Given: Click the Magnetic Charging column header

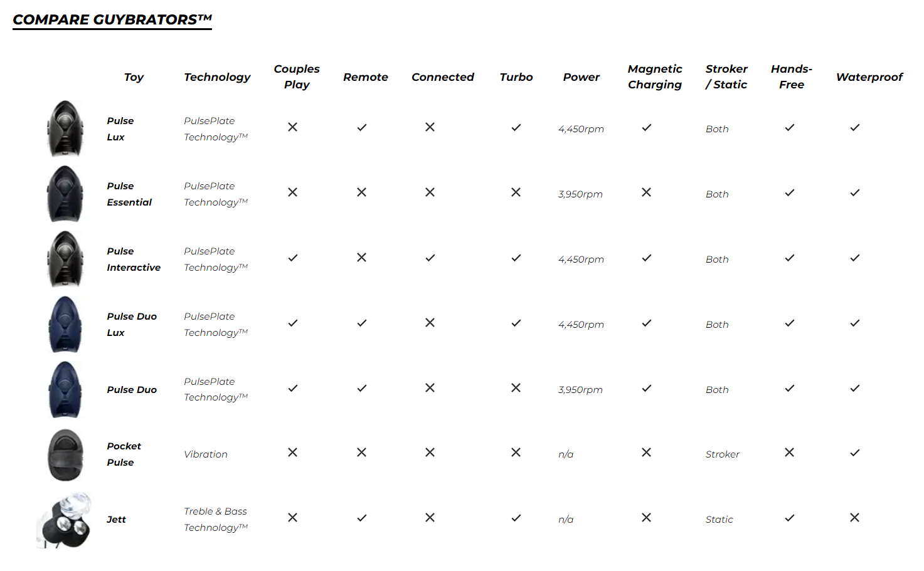Looking at the screenshot, I should (x=655, y=76).
